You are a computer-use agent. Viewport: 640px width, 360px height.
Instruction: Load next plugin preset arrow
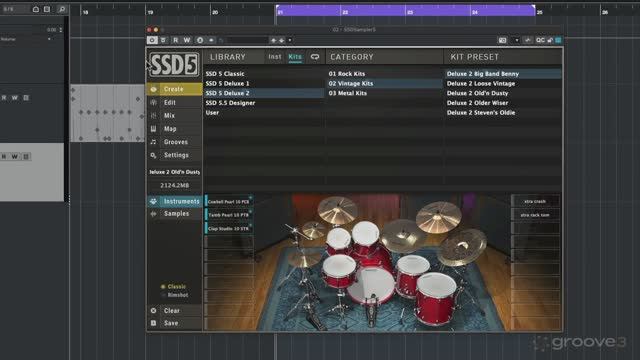[282, 40]
